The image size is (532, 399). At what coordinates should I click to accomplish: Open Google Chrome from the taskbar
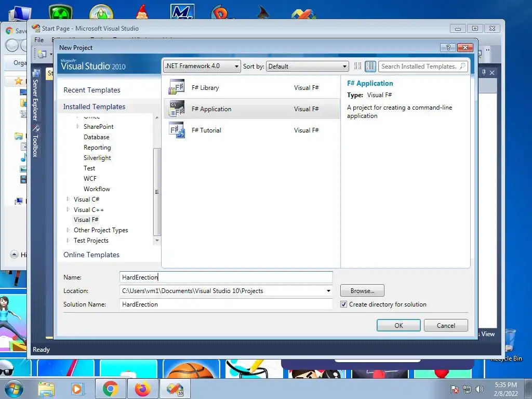(110, 389)
